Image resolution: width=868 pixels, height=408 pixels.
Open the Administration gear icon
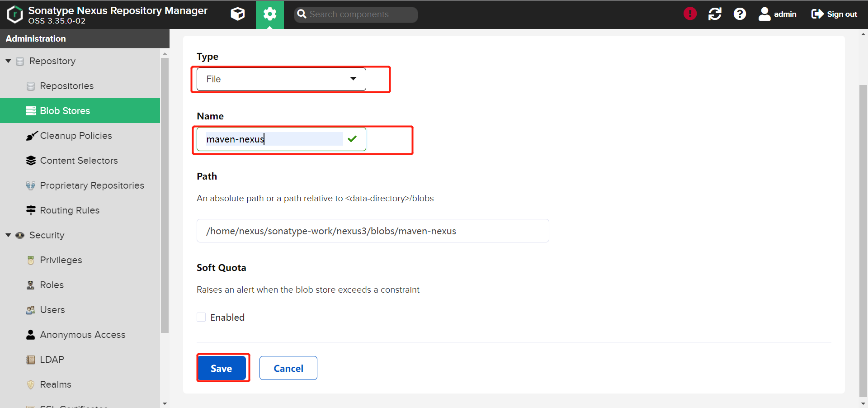point(270,14)
